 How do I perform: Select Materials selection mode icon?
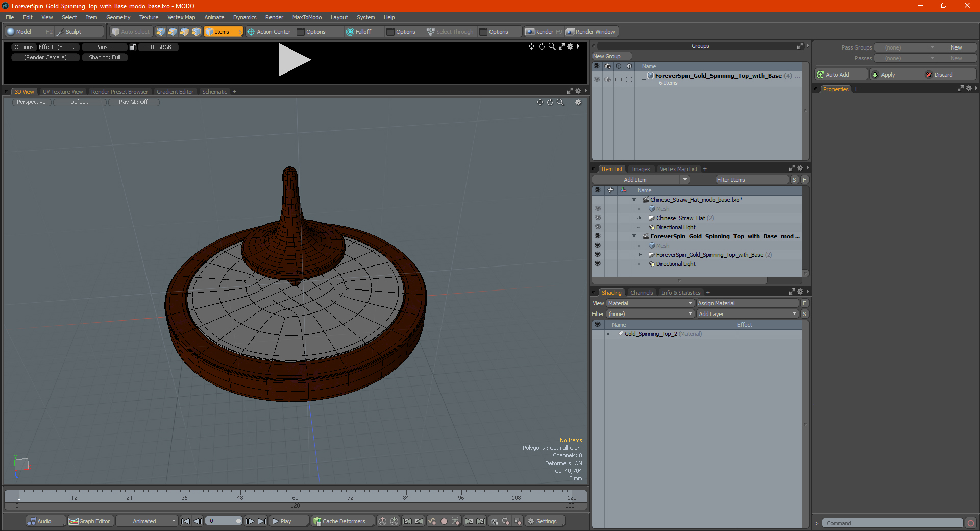coord(196,32)
